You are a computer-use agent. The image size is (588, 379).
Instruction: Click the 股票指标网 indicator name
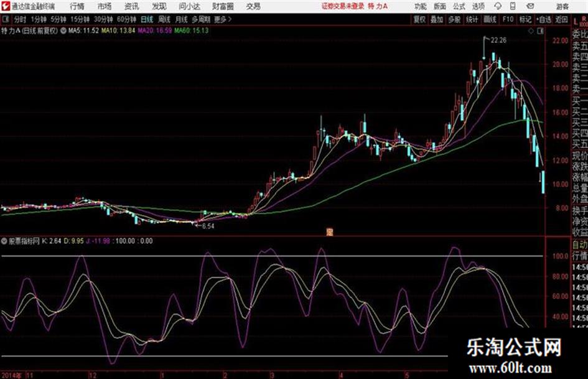24,241
